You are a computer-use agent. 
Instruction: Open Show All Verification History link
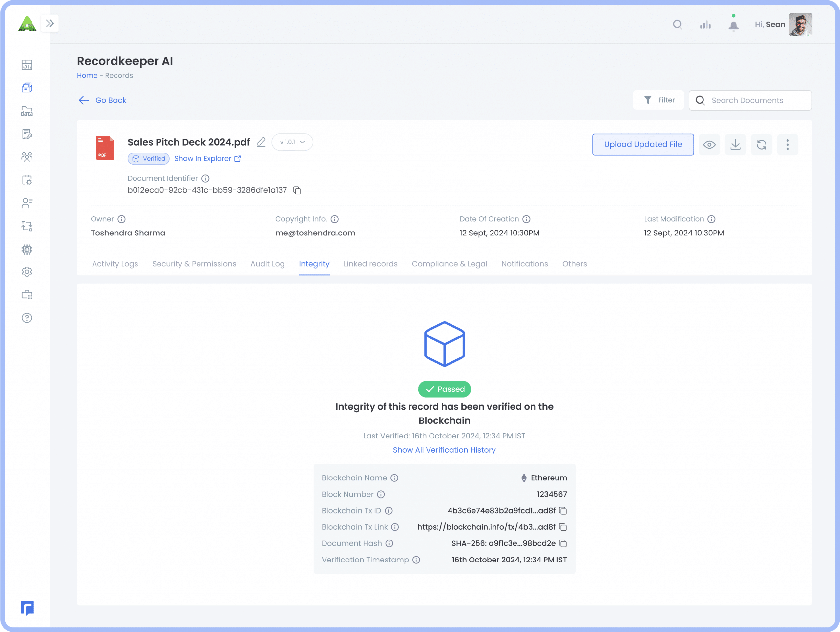click(444, 450)
